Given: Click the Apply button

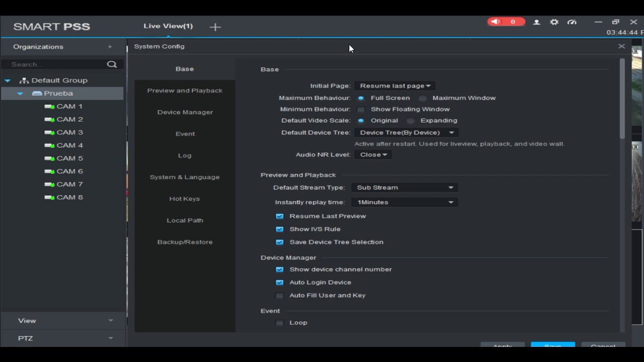Looking at the screenshot, I should (x=502, y=345).
